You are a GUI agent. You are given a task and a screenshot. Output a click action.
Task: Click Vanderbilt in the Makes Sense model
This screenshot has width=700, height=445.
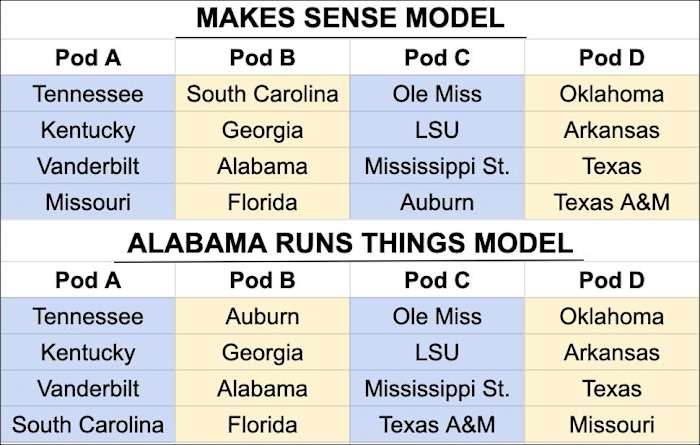88,166
